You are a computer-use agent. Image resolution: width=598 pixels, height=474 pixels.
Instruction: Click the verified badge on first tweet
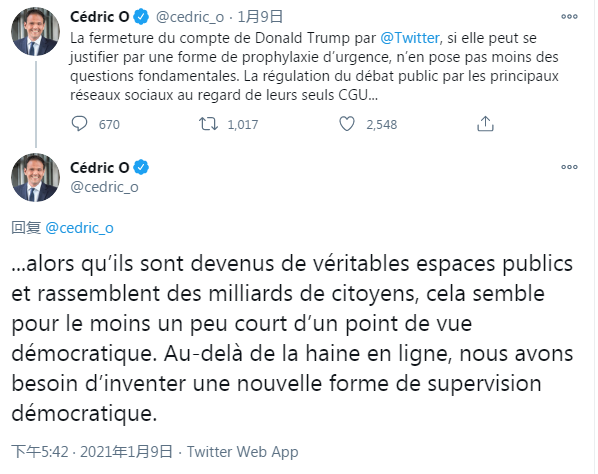point(141,17)
